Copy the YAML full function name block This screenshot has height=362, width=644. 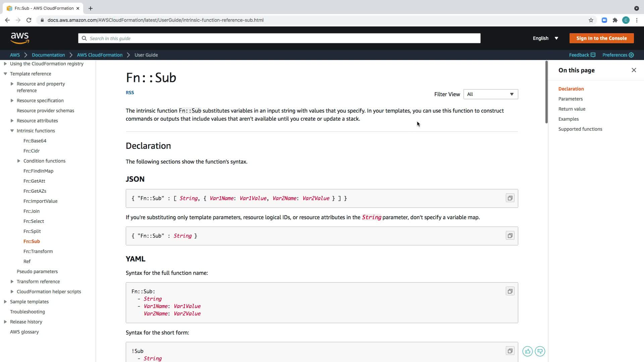click(x=510, y=291)
